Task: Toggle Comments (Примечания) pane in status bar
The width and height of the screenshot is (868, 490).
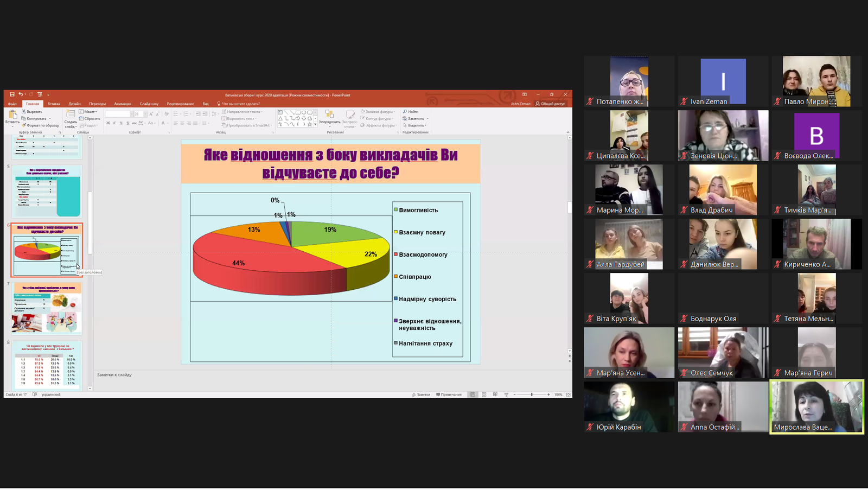Action: click(x=449, y=394)
